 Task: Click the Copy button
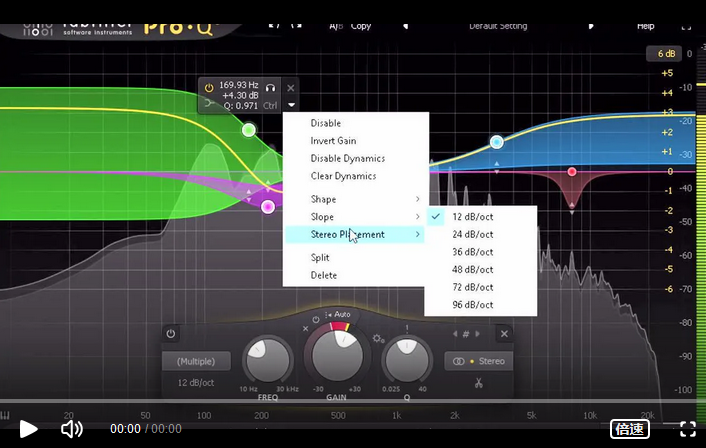pyautogui.click(x=361, y=26)
